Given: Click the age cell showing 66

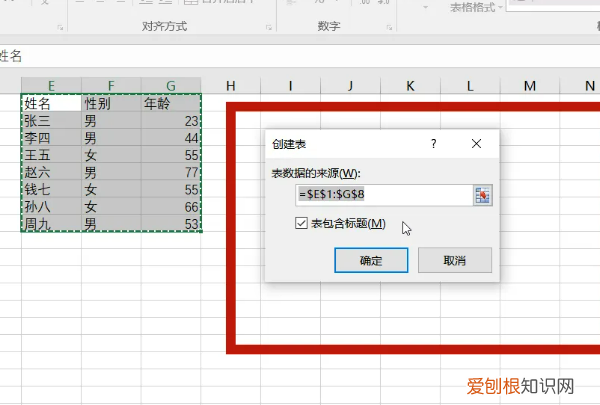Looking at the screenshot, I should pyautogui.click(x=171, y=206).
